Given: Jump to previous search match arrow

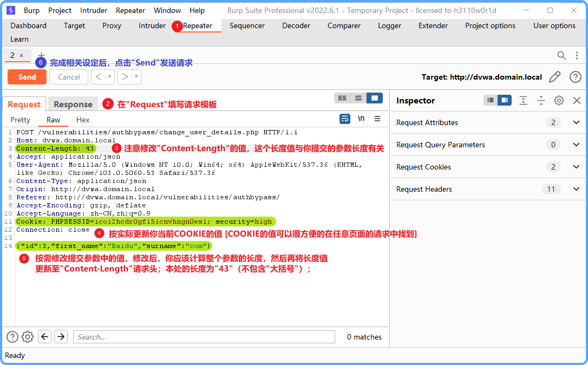Looking at the screenshot, I should [x=44, y=337].
